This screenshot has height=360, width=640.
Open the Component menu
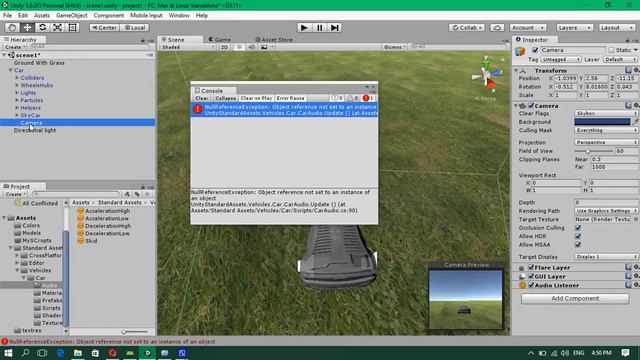tap(109, 15)
